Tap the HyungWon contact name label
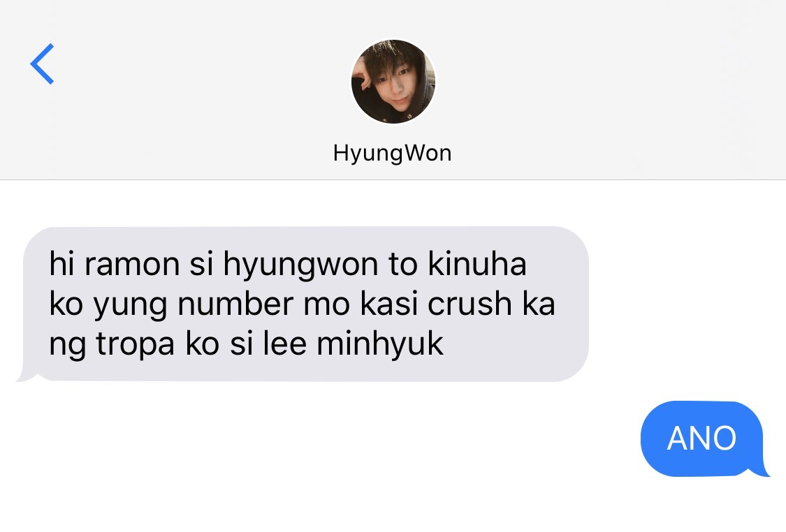Viewport: 786px width, 532px height. pyautogui.click(x=393, y=154)
